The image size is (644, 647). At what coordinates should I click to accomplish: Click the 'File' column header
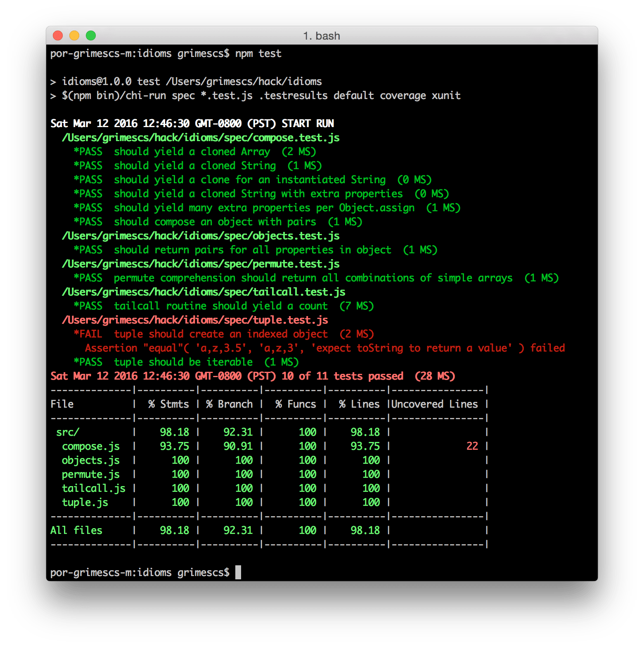pos(62,404)
